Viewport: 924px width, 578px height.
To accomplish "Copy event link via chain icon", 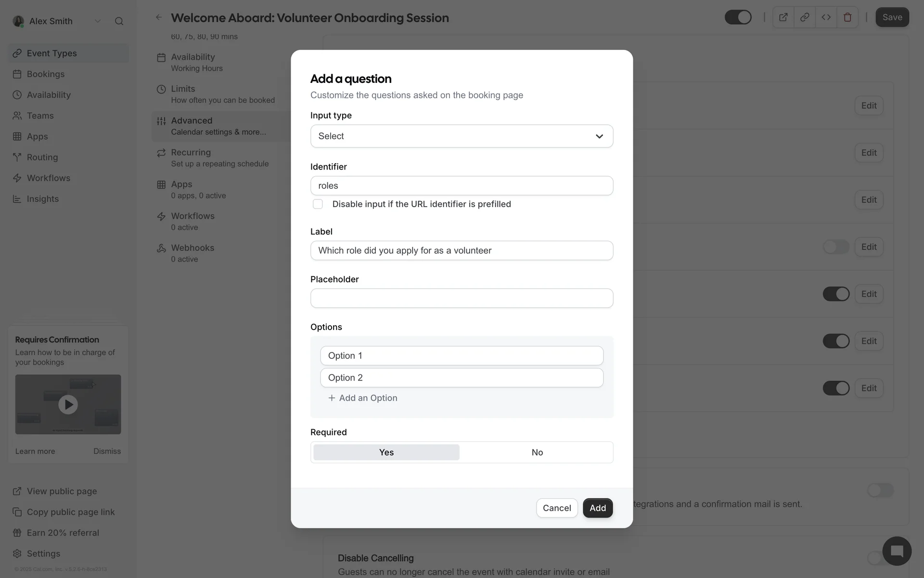I will click(804, 17).
